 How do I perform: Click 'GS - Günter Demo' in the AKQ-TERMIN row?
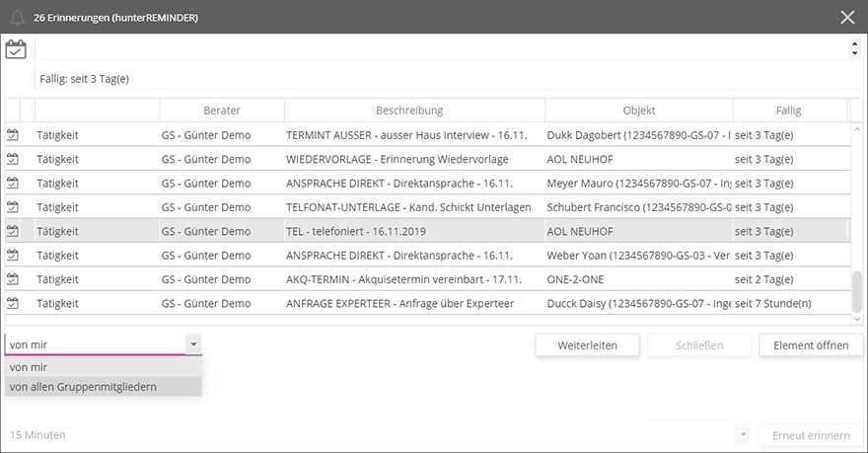coord(206,279)
